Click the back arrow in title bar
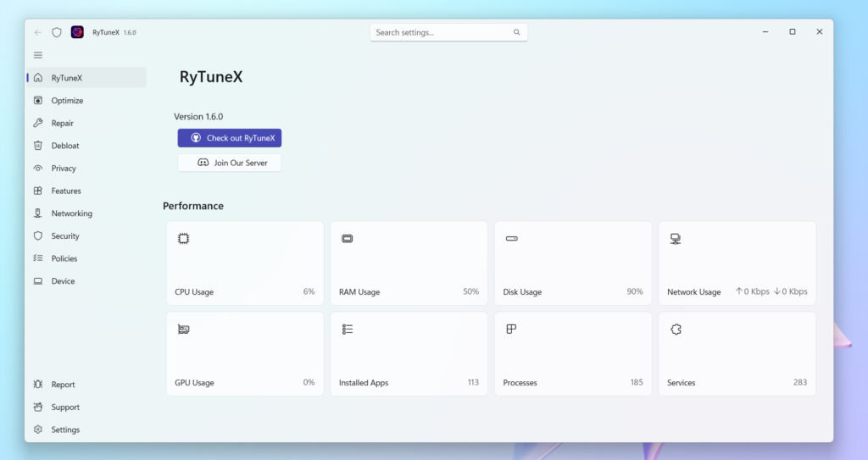 pos(37,32)
